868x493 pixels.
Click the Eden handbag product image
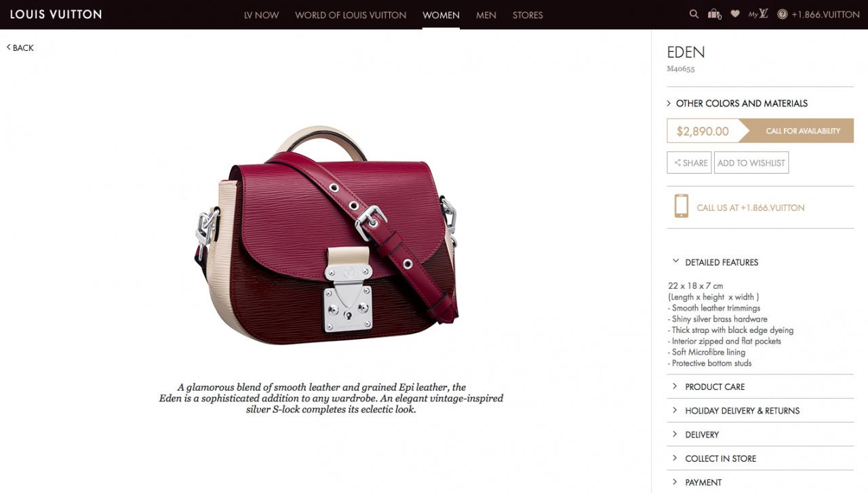[x=326, y=235]
